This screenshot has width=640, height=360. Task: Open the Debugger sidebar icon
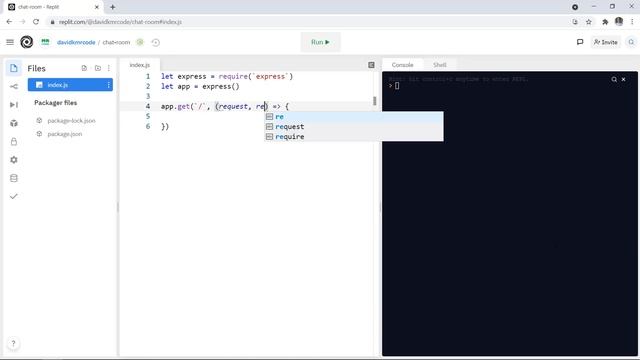click(13, 105)
